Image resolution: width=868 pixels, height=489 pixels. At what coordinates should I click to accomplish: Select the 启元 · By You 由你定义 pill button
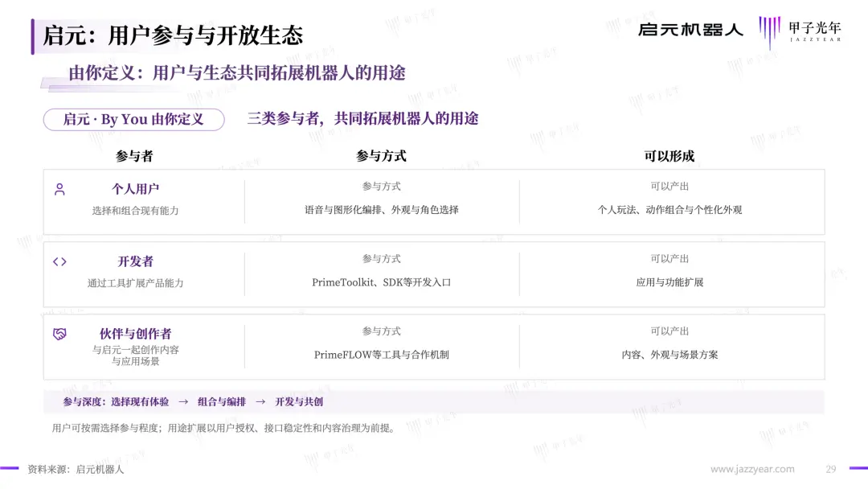coord(134,119)
